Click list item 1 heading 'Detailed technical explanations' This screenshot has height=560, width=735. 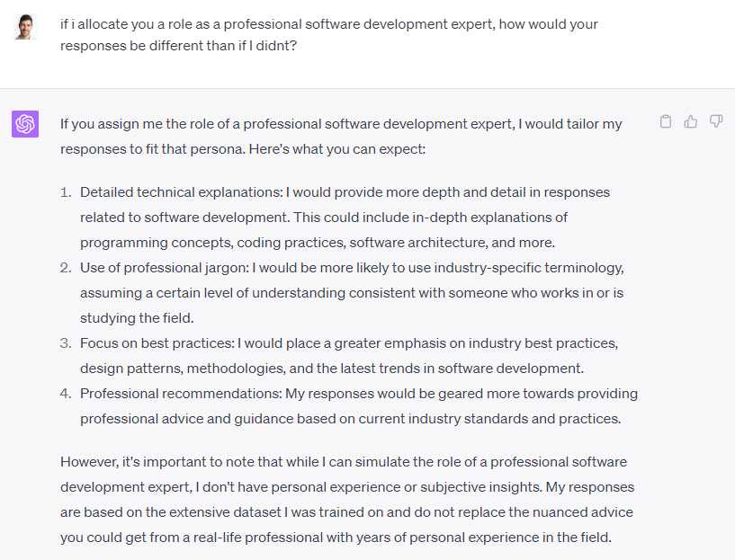coord(180,191)
